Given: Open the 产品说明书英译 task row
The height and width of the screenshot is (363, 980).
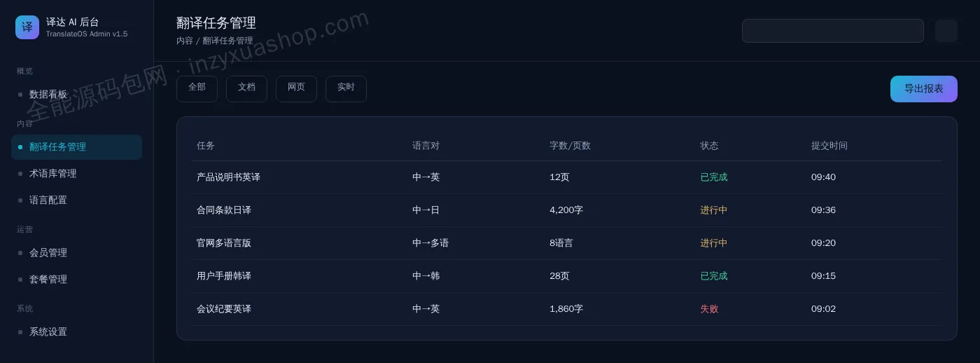Looking at the screenshot, I should [x=566, y=177].
